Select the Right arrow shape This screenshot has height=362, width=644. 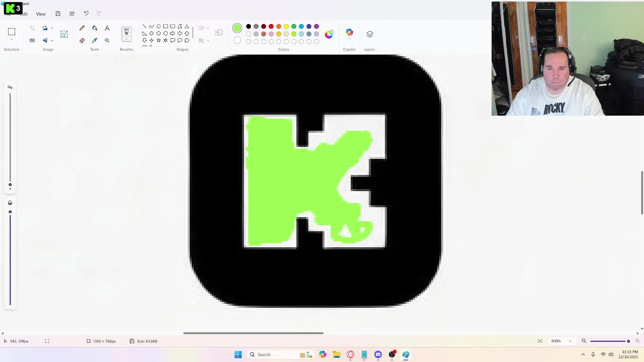(x=173, y=34)
